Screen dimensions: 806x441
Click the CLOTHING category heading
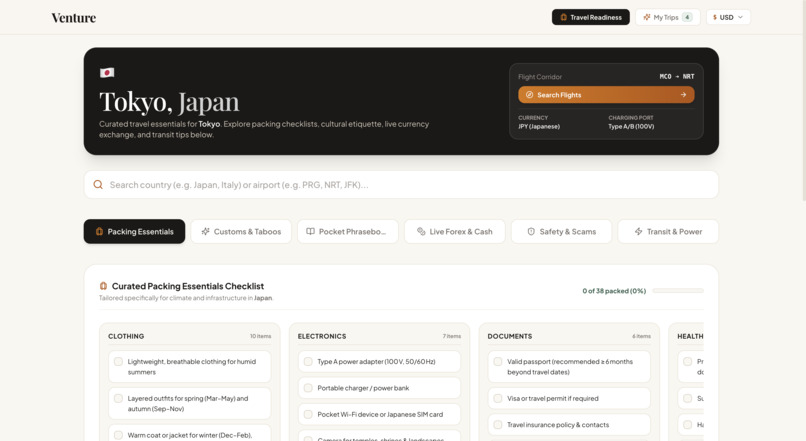pyautogui.click(x=126, y=336)
